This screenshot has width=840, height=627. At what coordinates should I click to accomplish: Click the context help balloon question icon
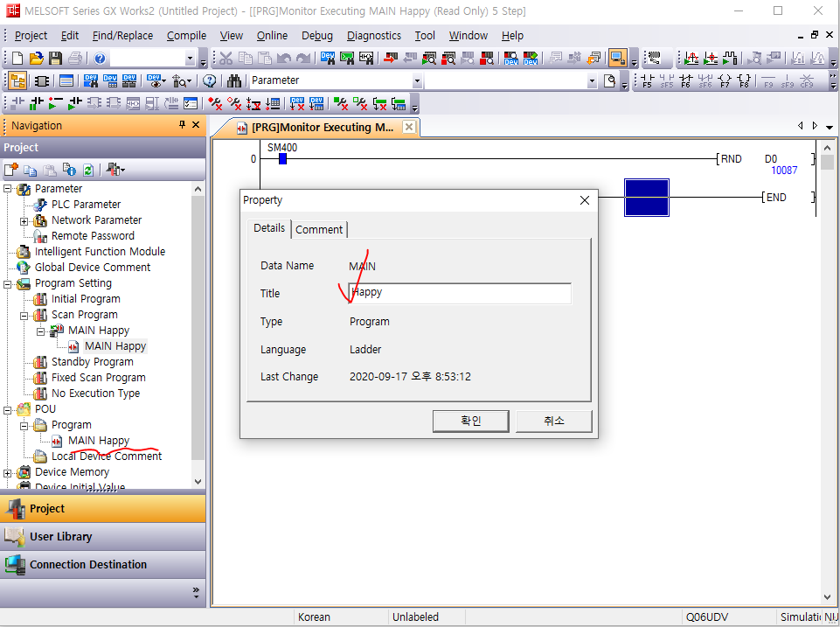click(210, 81)
